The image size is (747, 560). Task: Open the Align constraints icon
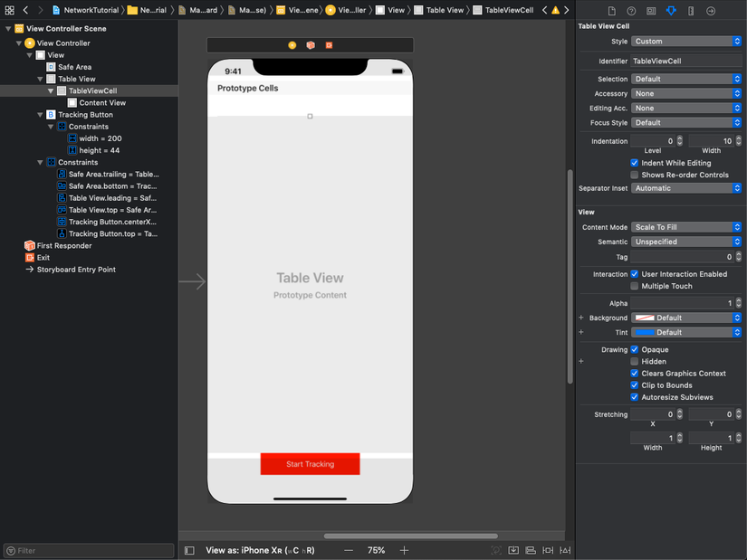tap(531, 550)
